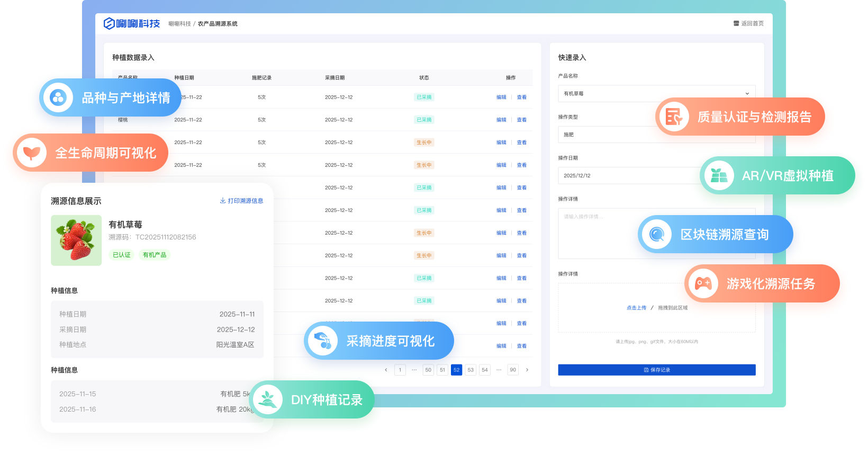Click the 品种与产地详情 circular icon

point(58,97)
